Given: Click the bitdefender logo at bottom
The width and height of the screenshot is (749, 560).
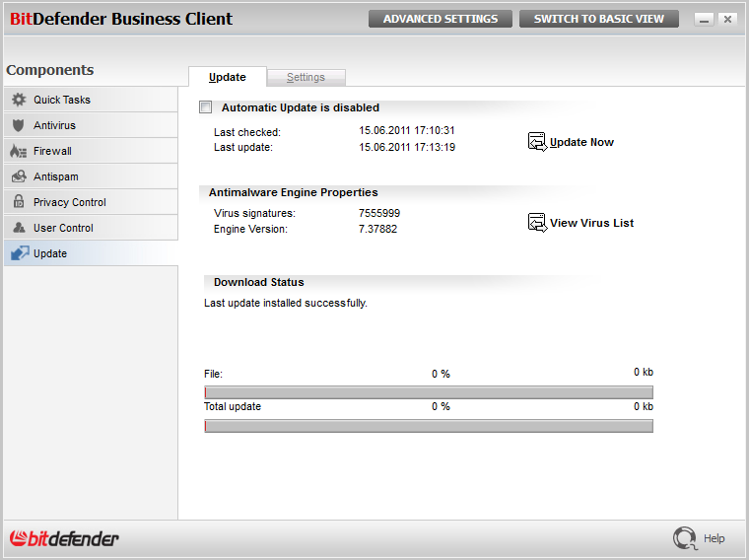Looking at the screenshot, I should click(x=64, y=538).
